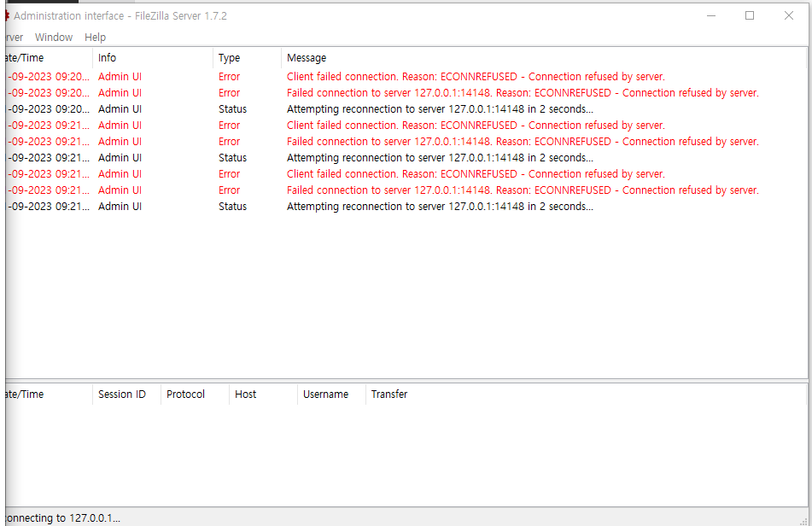Screen dimensions: 812x526
Task: Sort log by the Info column header
Action: [152, 58]
